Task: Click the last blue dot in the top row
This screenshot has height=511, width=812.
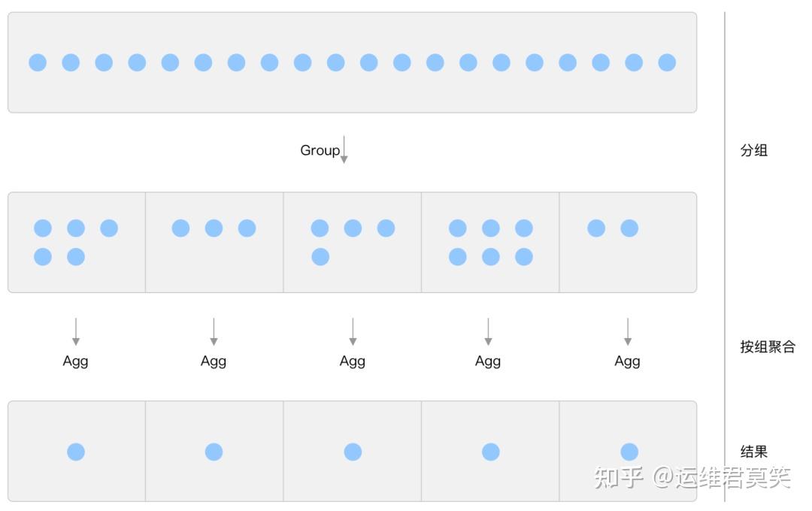Action: (667, 62)
